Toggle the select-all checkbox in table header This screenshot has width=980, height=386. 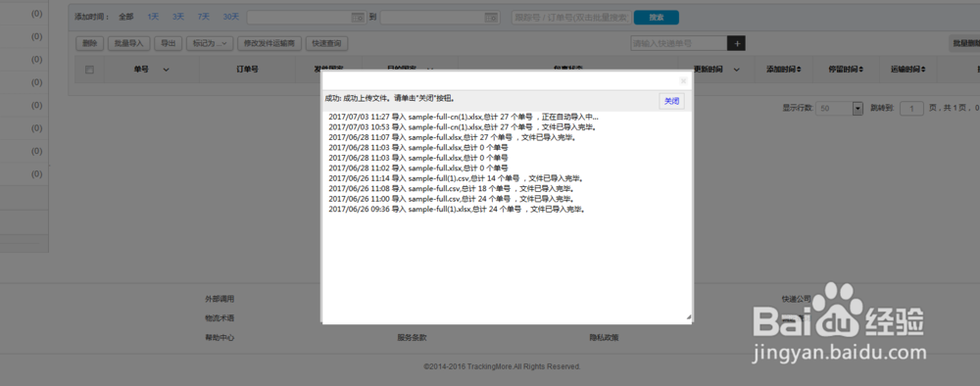pos(89,70)
